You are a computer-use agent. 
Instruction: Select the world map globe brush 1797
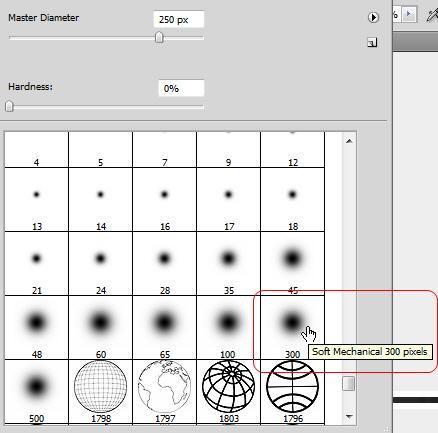click(165, 392)
